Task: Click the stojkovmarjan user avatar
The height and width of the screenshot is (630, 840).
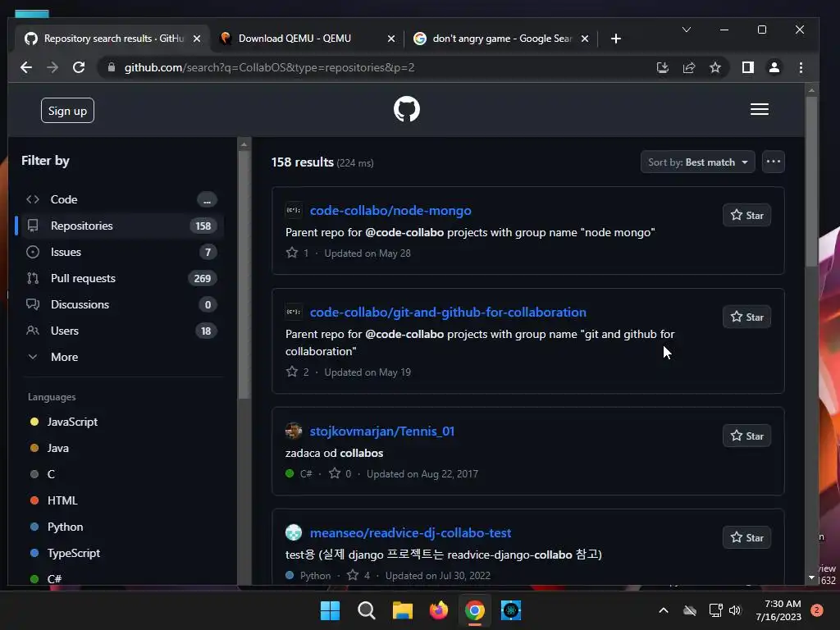Action: point(294,431)
